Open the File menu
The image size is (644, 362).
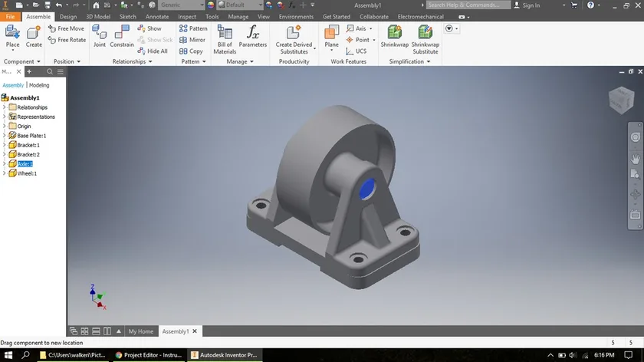[x=10, y=16]
